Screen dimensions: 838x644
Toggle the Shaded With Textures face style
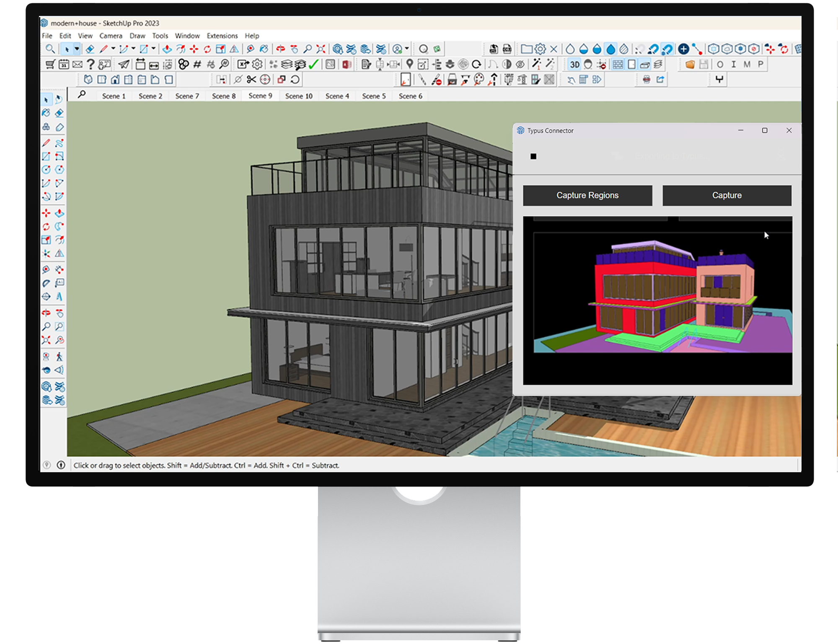[x=611, y=49]
